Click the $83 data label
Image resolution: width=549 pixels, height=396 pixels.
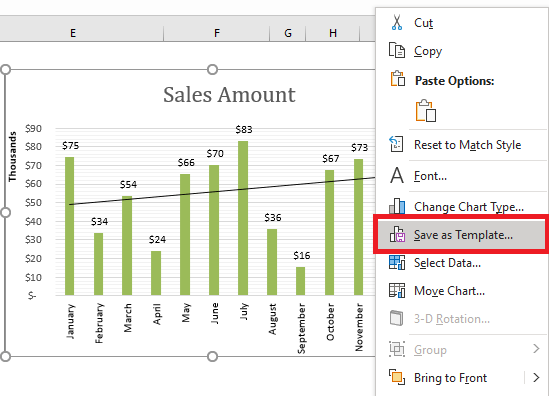244,130
